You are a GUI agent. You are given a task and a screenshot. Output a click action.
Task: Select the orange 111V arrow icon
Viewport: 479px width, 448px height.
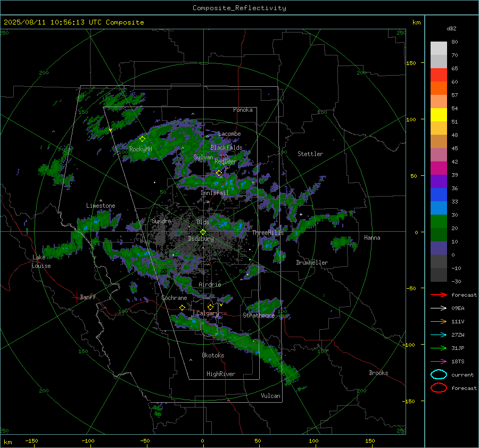coord(439,321)
